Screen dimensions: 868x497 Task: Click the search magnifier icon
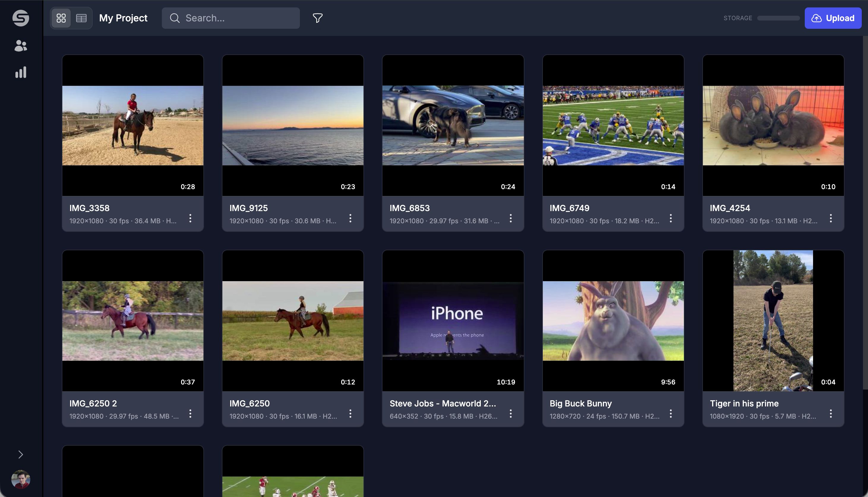175,18
